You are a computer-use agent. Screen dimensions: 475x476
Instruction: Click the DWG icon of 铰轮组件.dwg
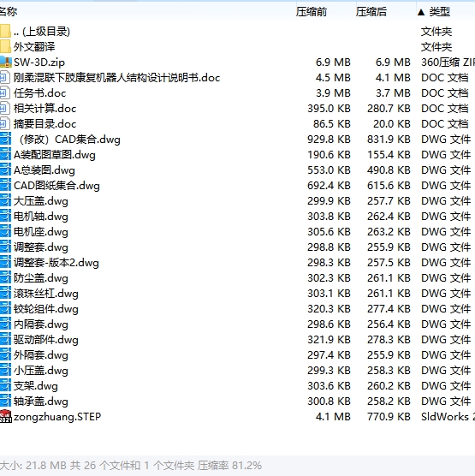click(x=5, y=309)
